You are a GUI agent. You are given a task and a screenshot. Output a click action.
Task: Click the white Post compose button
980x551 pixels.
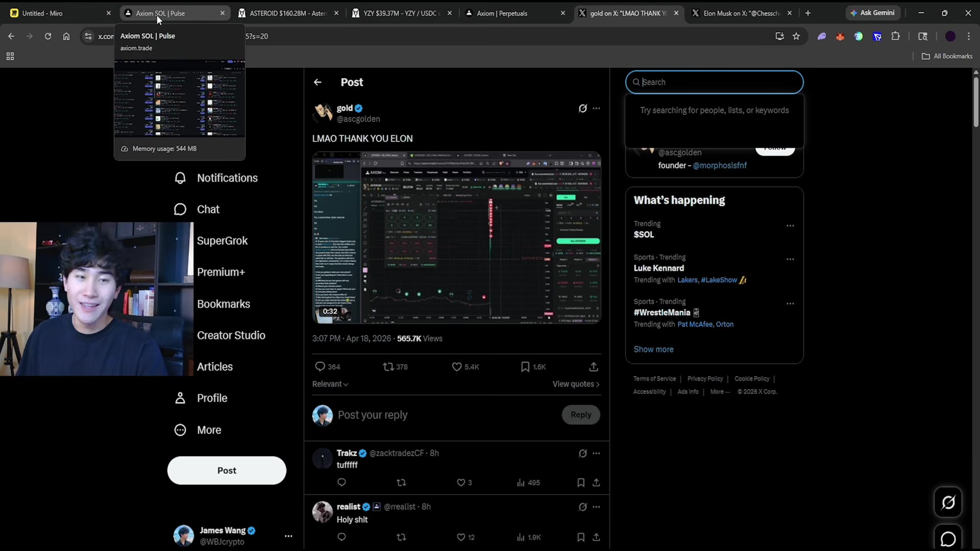[227, 470]
